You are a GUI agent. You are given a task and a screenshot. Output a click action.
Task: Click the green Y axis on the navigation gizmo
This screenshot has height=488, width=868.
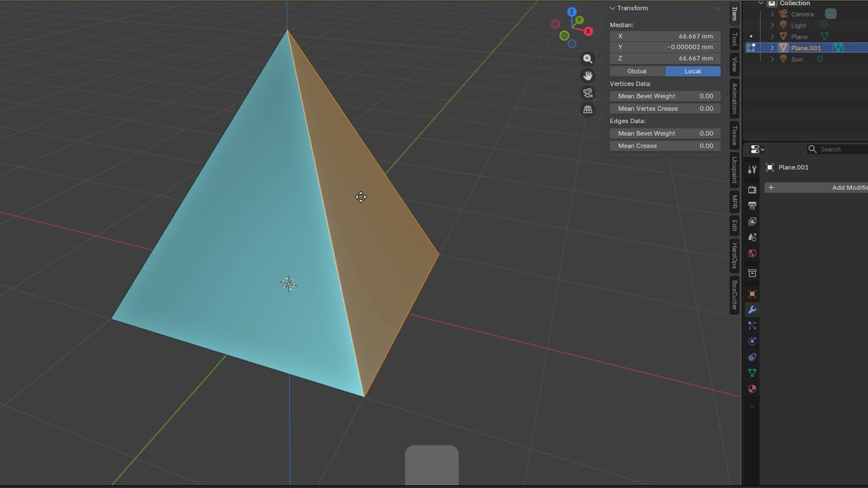[579, 20]
